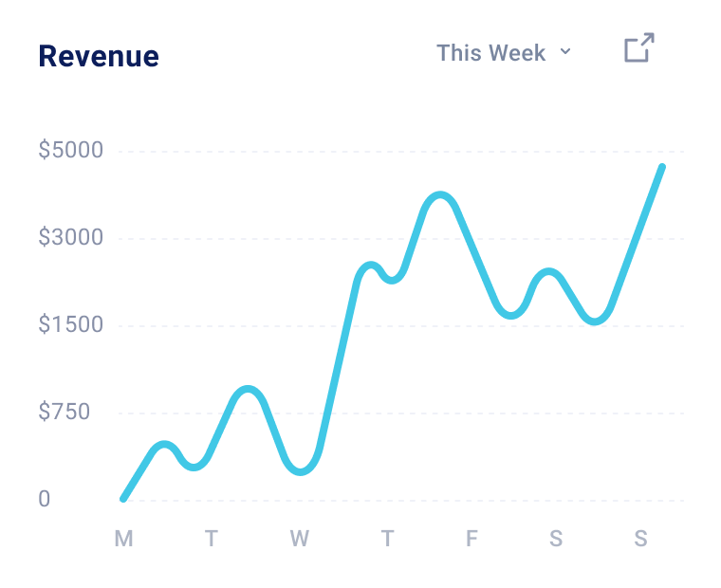Select the Friday 'F' day label
The width and height of the screenshot is (721, 588).
(x=471, y=540)
